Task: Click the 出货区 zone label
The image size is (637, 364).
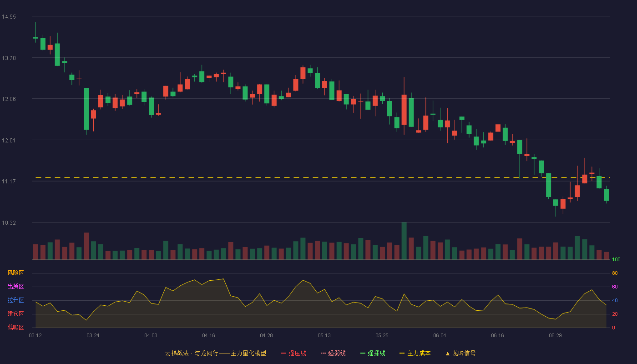Action: pyautogui.click(x=15, y=287)
